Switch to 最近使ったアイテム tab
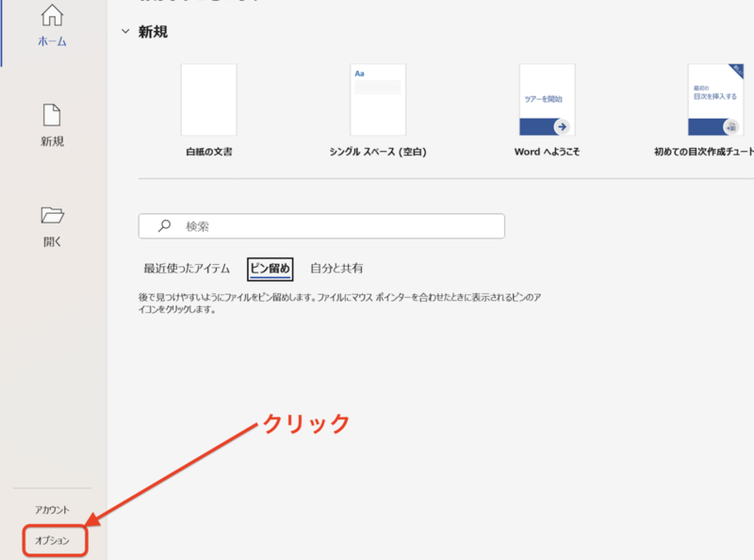Image resolution: width=754 pixels, height=560 pixels. [x=187, y=269]
